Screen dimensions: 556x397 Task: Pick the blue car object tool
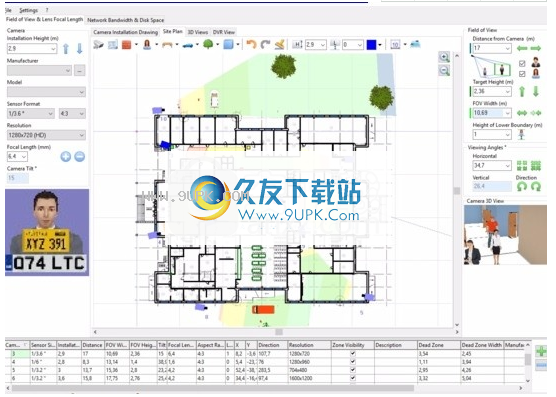pos(188,45)
